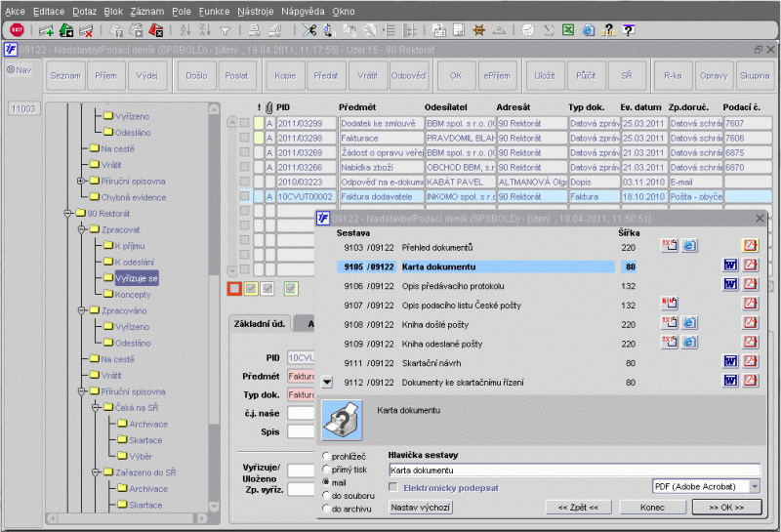Screen dimensions: 781x532
Task: Click the << Zpět << button
Action: pos(578,508)
